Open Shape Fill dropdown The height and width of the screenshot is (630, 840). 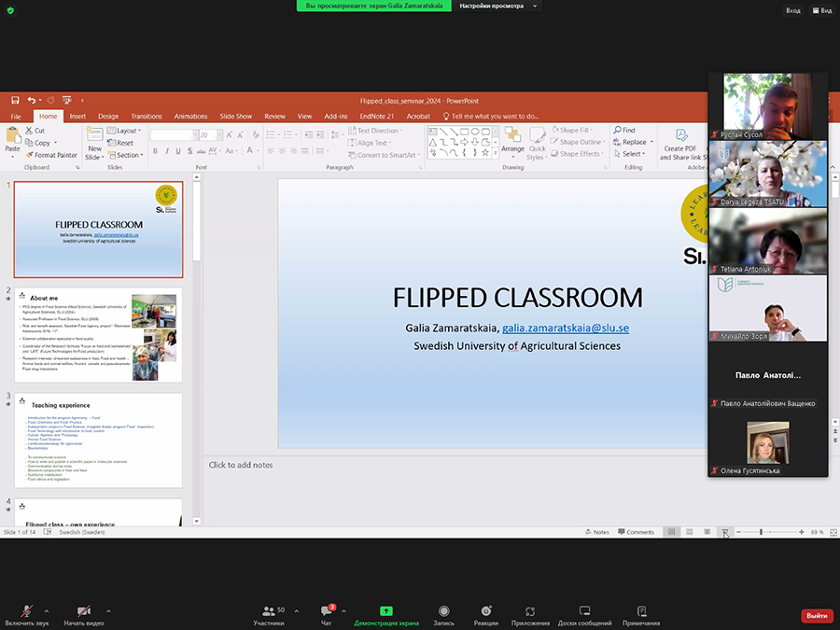click(x=573, y=130)
